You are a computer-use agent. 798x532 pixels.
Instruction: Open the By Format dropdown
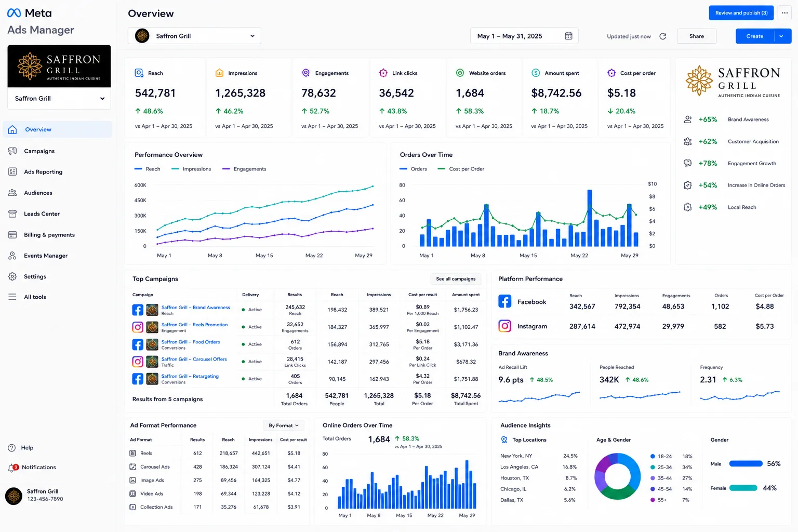(x=284, y=425)
